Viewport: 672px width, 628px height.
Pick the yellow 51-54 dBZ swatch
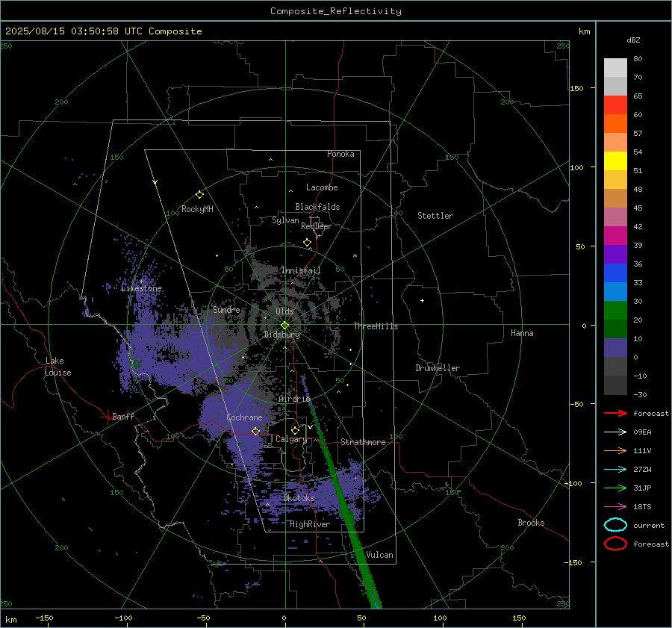615,161
